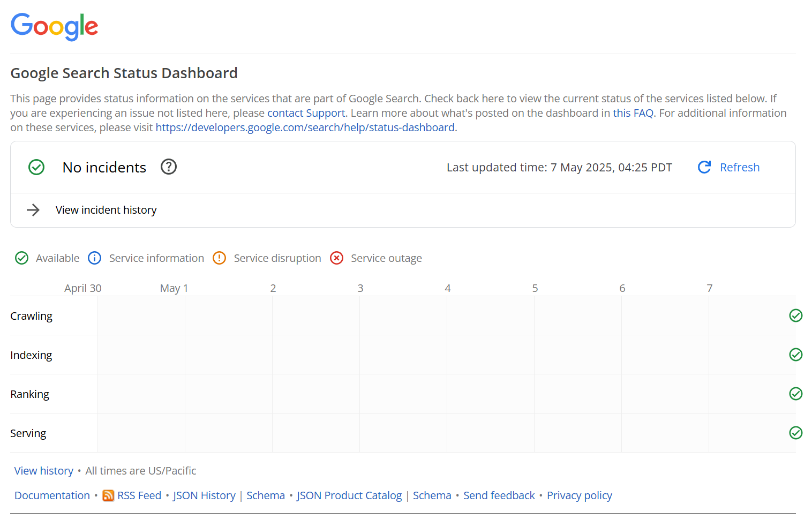The height and width of the screenshot is (519, 812).
Task: Click the Service disruption legend icon
Action: tap(220, 258)
